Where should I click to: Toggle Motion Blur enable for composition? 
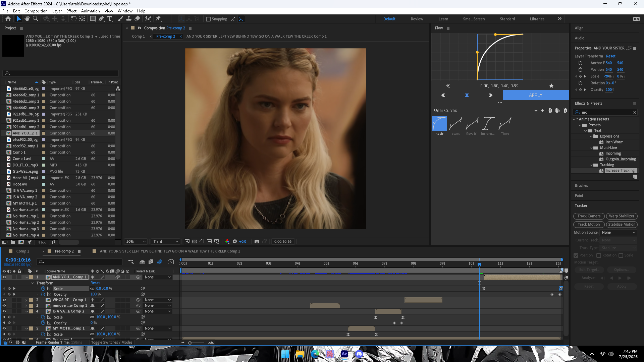160,262
